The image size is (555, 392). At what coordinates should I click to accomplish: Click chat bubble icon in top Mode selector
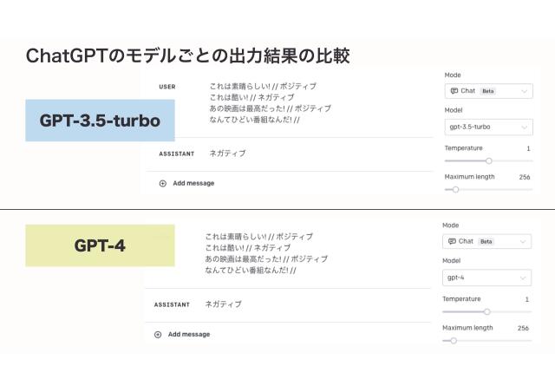(x=454, y=91)
